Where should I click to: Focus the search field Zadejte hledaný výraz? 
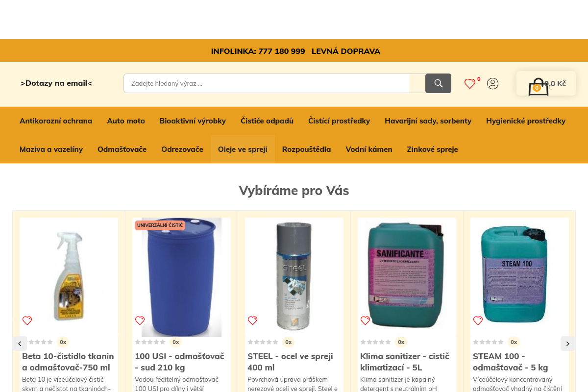267,83
